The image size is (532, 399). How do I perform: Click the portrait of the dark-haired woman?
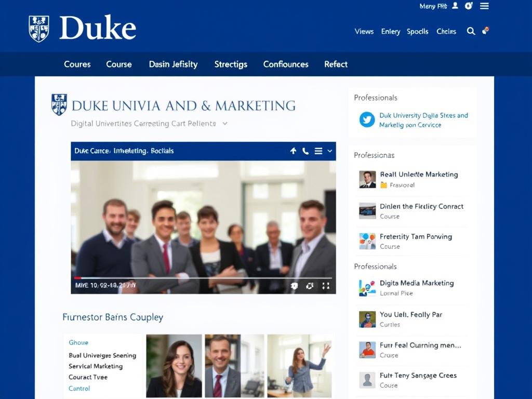pos(174,366)
